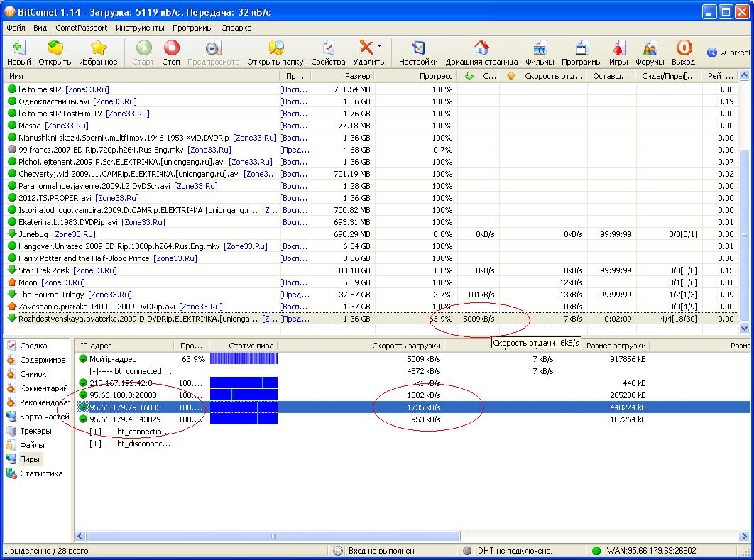Open the Справка menu
Screen dimensions: 754x560
236,28
